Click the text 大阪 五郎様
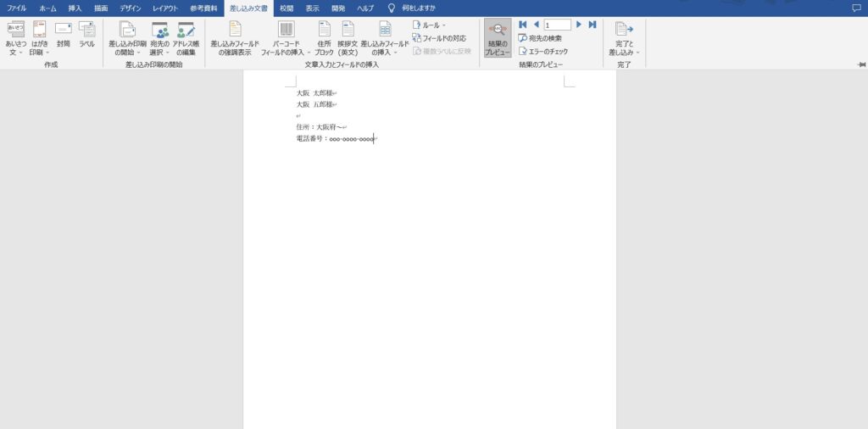 pos(315,104)
